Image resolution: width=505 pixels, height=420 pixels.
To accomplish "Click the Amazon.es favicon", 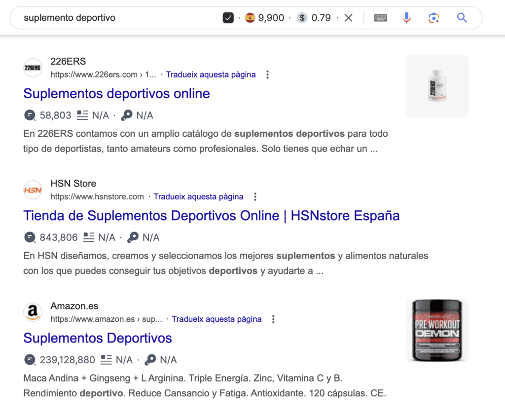I will [x=33, y=312].
